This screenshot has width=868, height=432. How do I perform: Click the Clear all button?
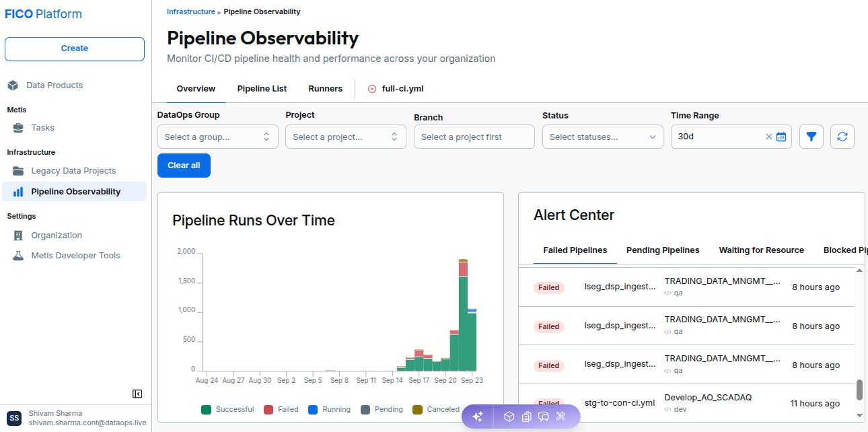(x=184, y=166)
